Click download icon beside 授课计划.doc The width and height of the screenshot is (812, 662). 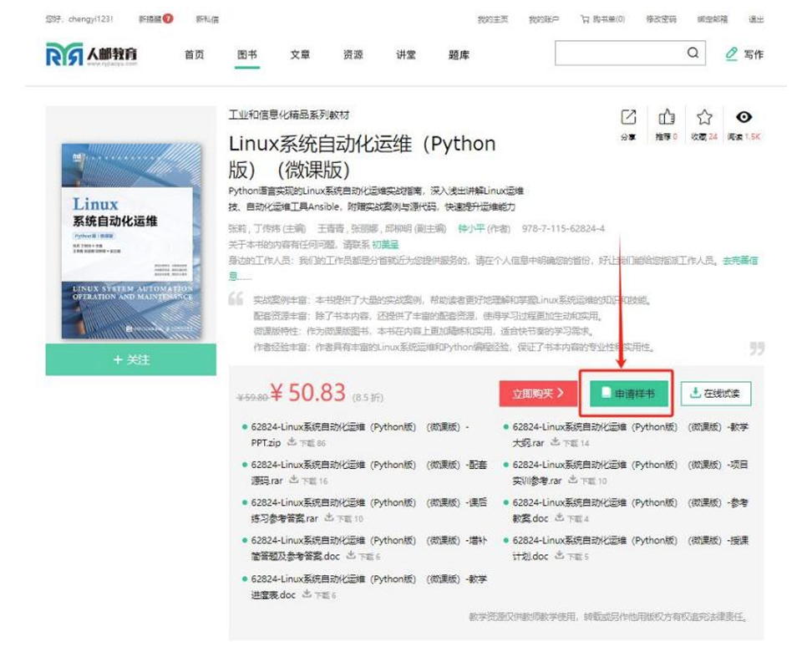(x=559, y=555)
